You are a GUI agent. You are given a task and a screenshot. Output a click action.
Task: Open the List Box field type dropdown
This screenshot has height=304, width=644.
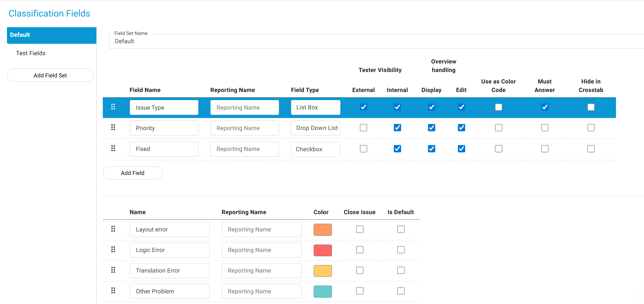(315, 107)
